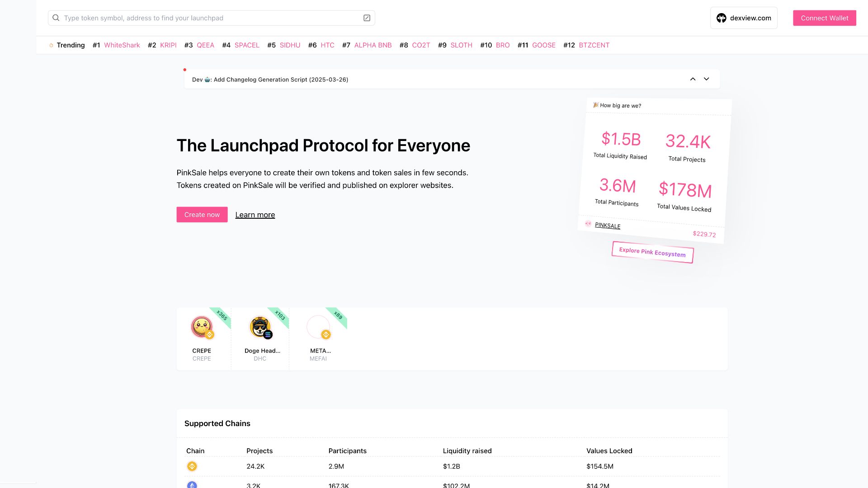The width and height of the screenshot is (868, 488).
Task: Click the Ethereum chain icon in Supported Chains
Action: 192,485
